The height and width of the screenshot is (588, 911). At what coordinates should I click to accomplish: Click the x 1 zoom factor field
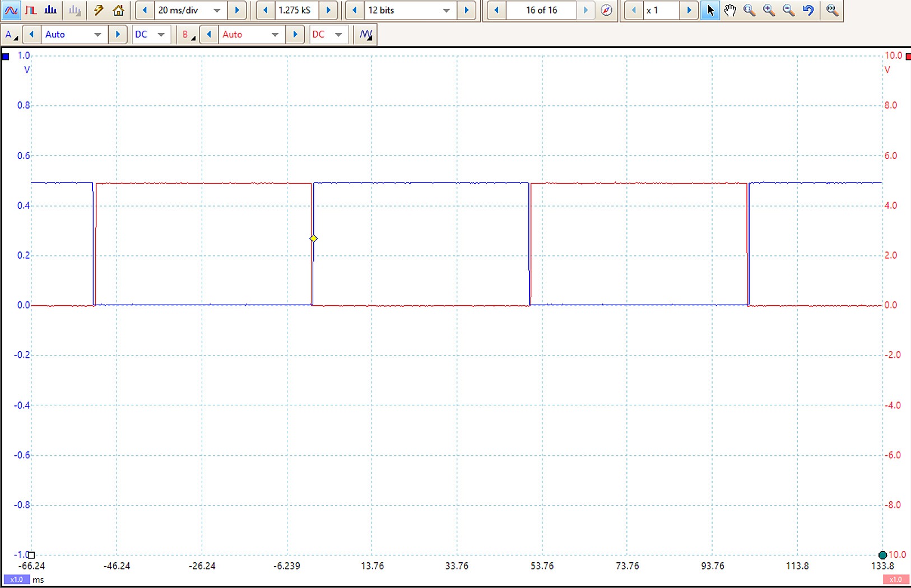click(x=661, y=10)
